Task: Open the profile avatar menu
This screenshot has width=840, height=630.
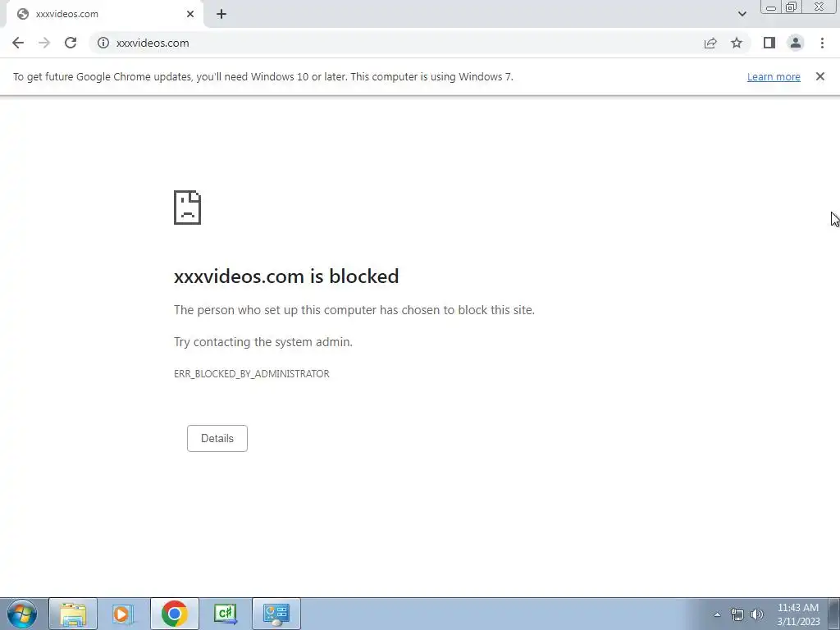Action: pos(796,43)
